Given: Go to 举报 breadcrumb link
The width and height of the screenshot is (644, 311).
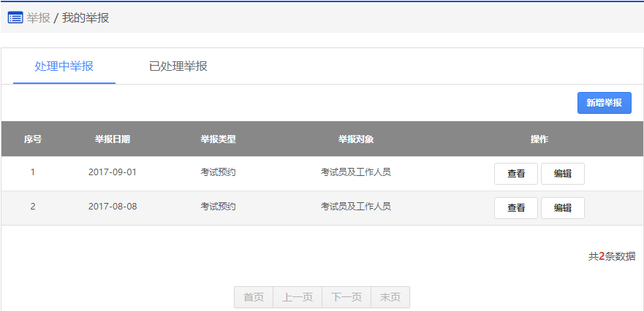Looking at the screenshot, I should pos(38,18).
